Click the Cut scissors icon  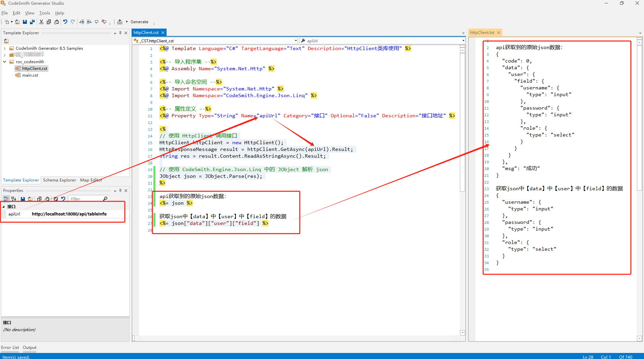point(41,22)
